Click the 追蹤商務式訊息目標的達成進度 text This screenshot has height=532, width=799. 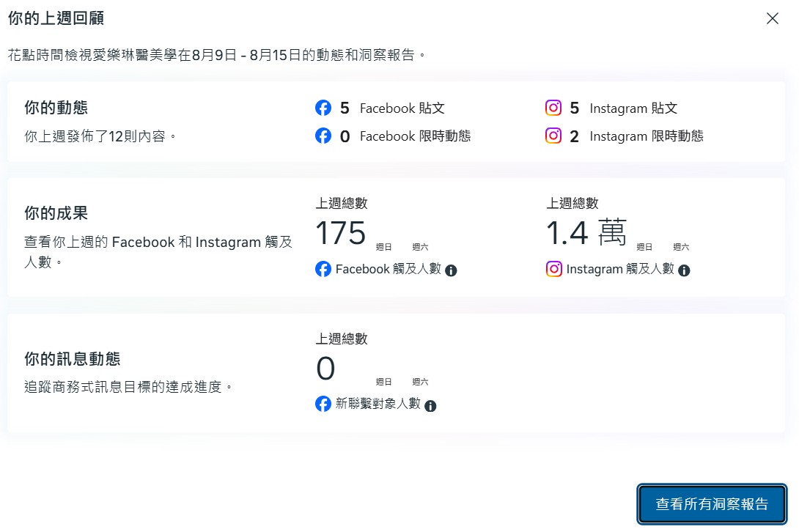(x=128, y=388)
